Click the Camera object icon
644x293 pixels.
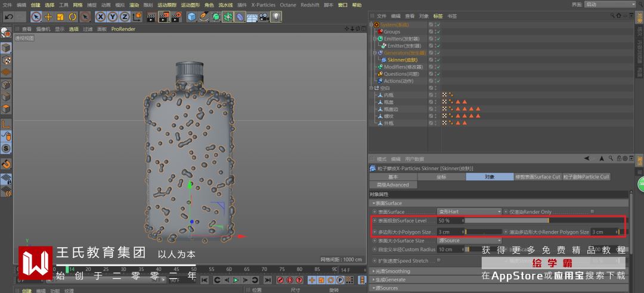click(263, 17)
